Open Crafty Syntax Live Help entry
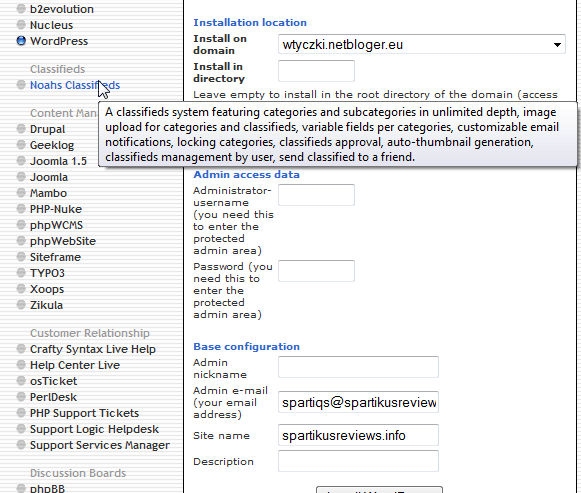This screenshot has height=493, width=581. coord(93,349)
